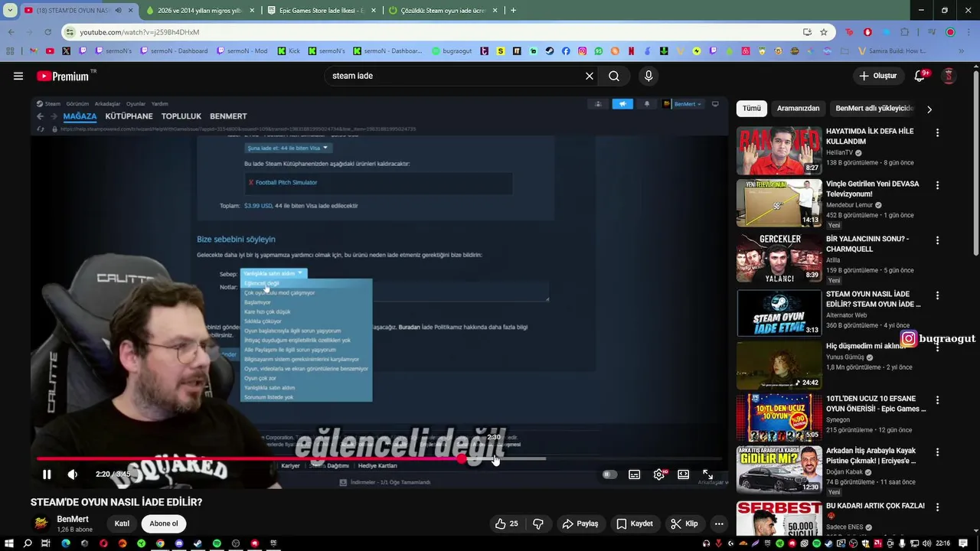Screen dimensions: 980x551
Task: Open the Steam bookmark icon
Action: point(550,51)
